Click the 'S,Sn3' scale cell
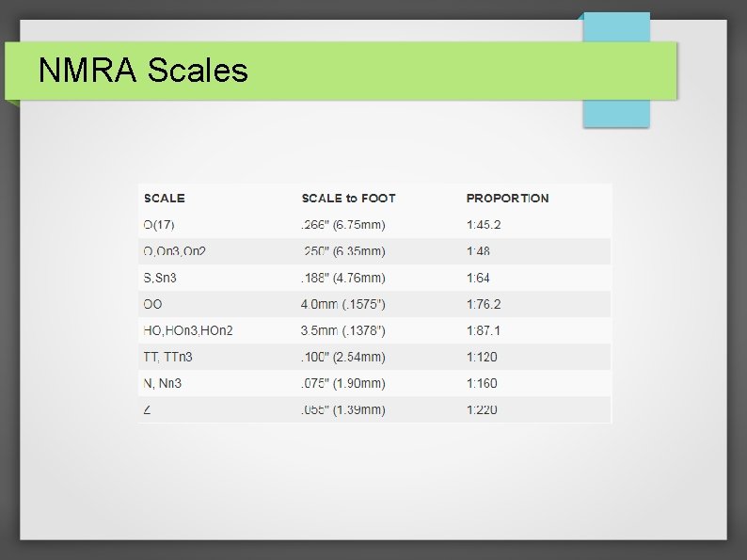This screenshot has height=560, width=747. pyautogui.click(x=160, y=278)
